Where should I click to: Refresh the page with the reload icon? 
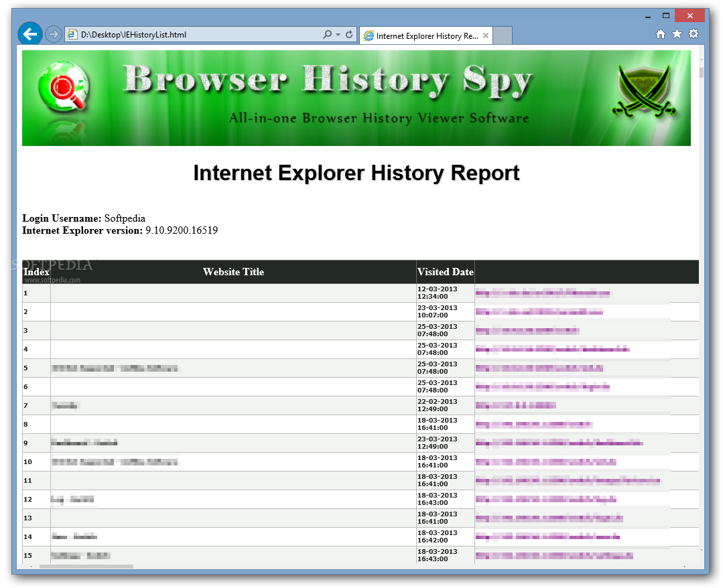pos(349,34)
